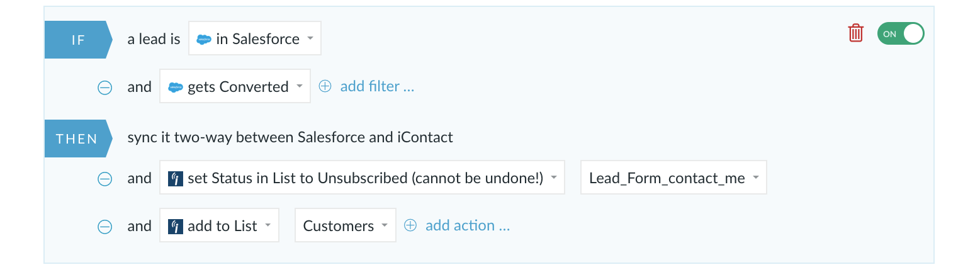Viewport: 980px width, 272px height.
Task: Click the Salesforce cloud icon in 'in Salesforce'
Action: coord(204,39)
